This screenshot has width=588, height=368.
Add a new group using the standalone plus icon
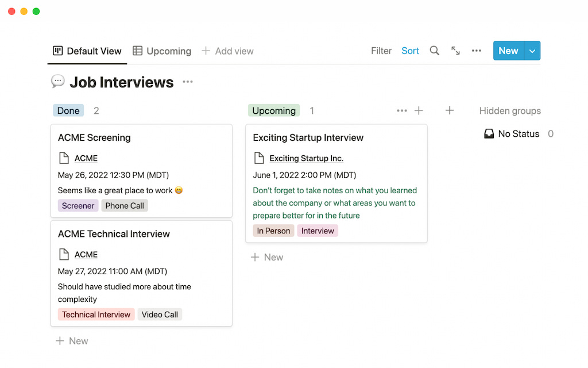tap(450, 110)
